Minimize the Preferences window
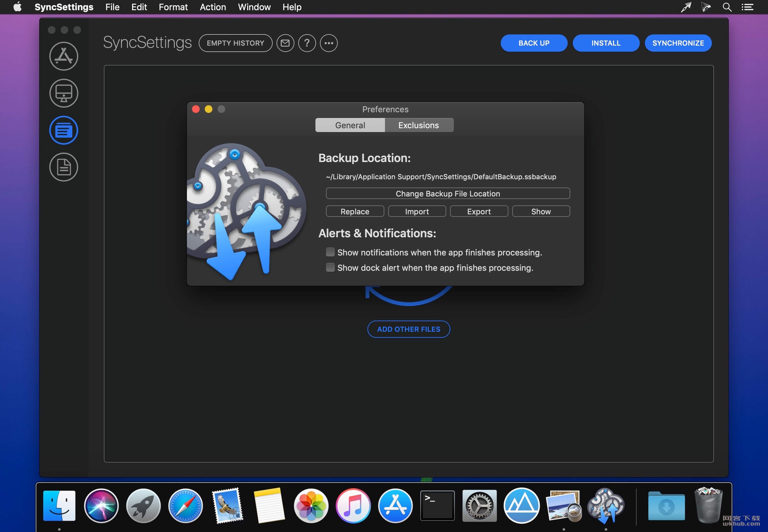768x532 pixels. [x=208, y=109]
